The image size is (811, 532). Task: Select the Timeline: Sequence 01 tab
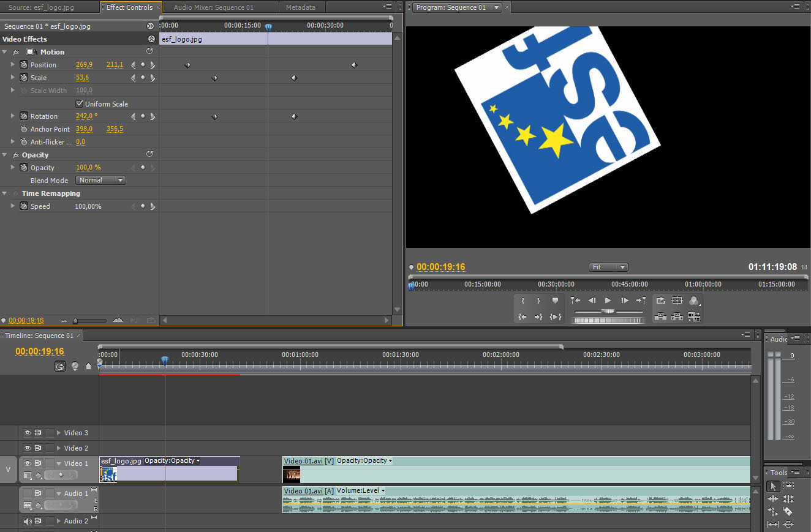(x=39, y=335)
